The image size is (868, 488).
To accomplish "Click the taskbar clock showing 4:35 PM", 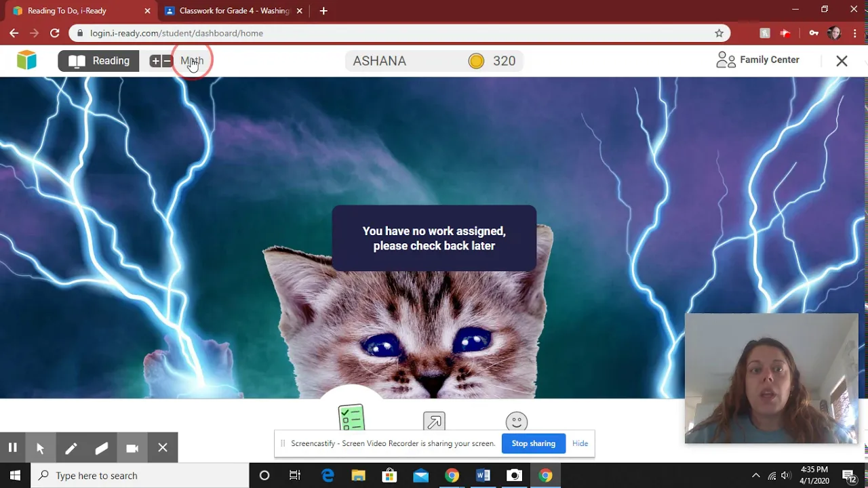I will point(814,475).
